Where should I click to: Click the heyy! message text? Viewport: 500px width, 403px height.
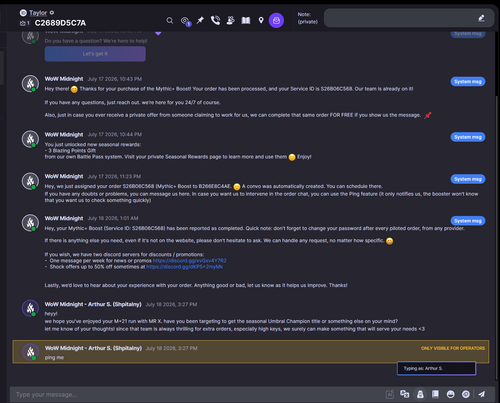[51, 314]
